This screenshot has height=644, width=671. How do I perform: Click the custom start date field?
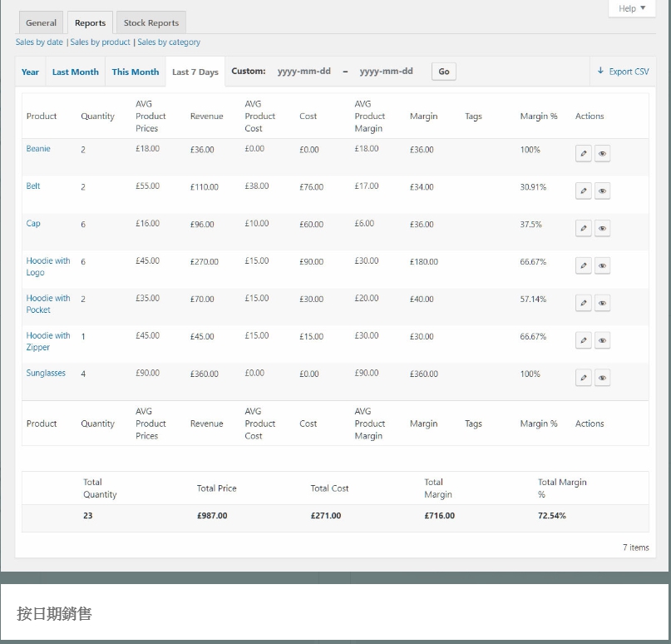304,72
